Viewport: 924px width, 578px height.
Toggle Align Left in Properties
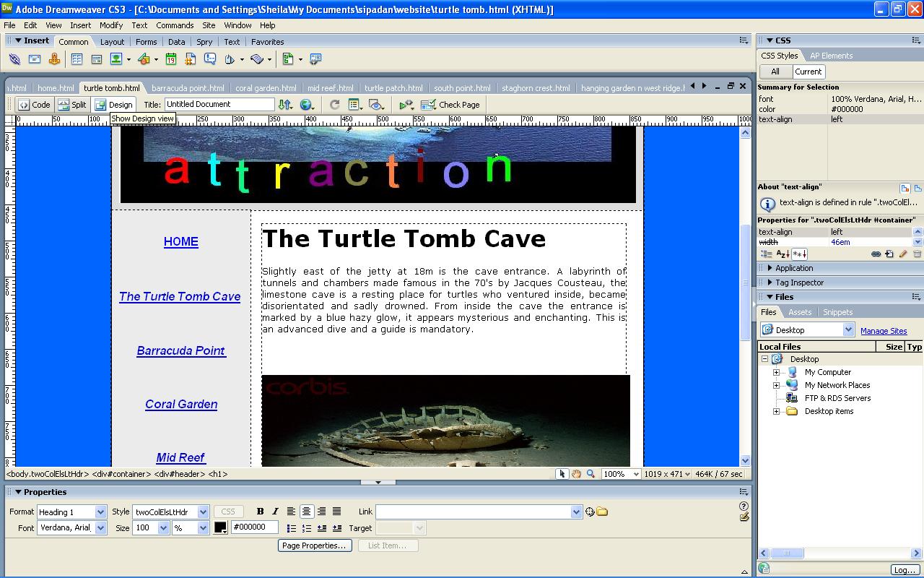[291, 512]
